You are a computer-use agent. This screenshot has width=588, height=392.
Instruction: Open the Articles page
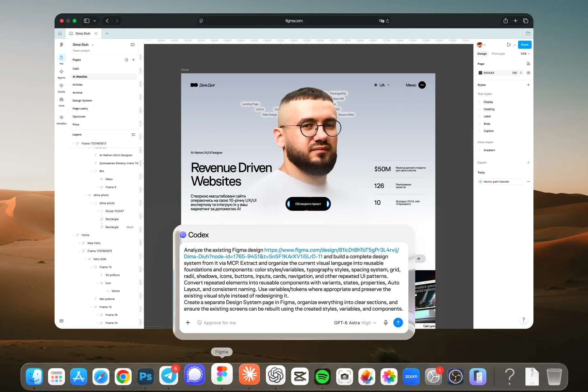(x=77, y=85)
